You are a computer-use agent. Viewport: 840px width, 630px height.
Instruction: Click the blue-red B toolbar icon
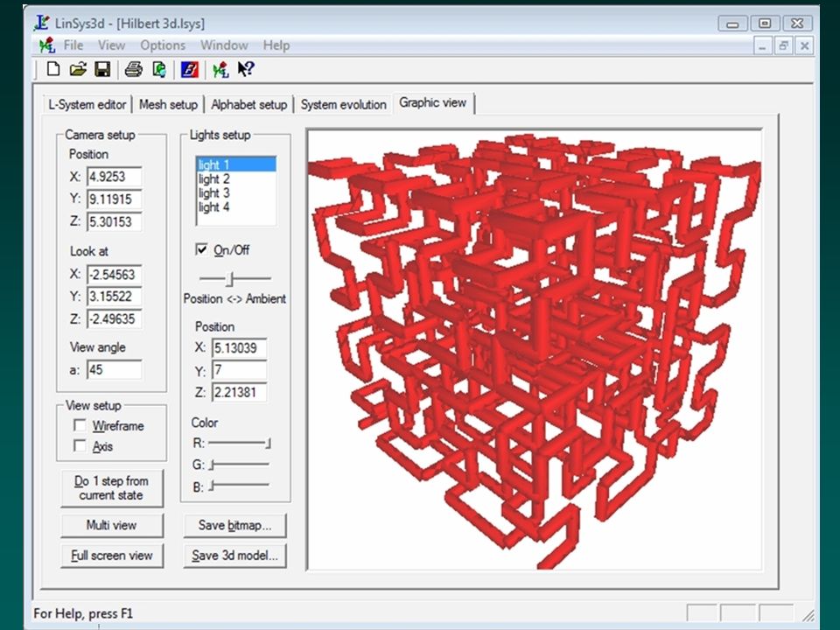[x=190, y=69]
